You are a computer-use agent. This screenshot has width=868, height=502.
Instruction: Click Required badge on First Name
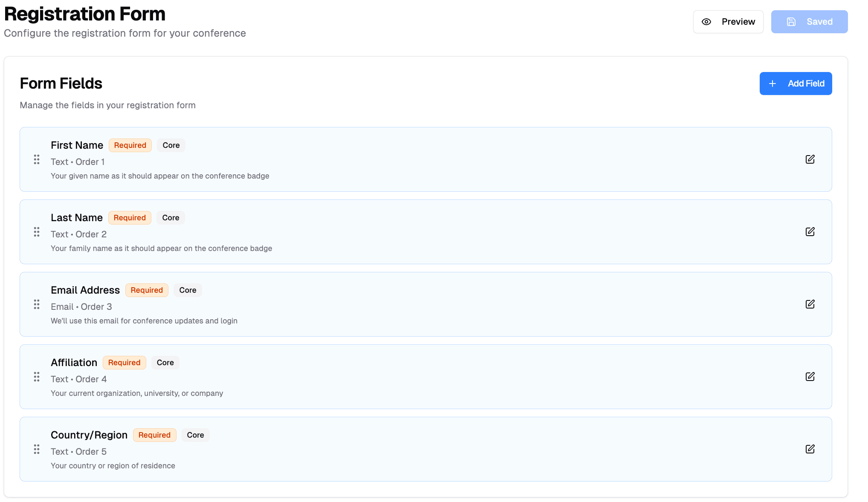(130, 145)
